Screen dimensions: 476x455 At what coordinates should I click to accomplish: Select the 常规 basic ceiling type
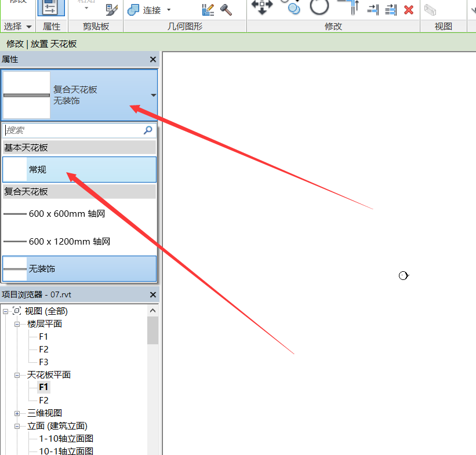(x=79, y=169)
